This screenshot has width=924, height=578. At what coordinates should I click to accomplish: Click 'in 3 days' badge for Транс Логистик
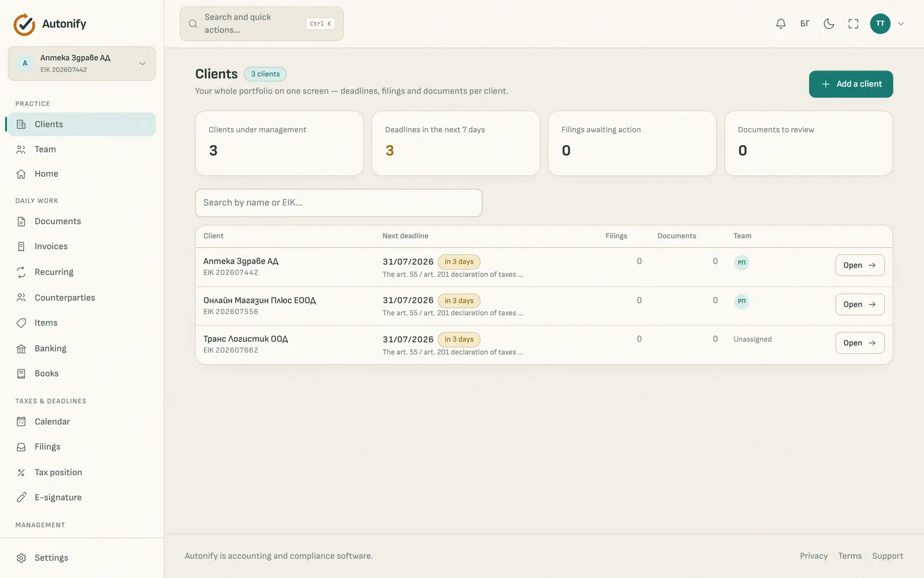[x=459, y=339]
